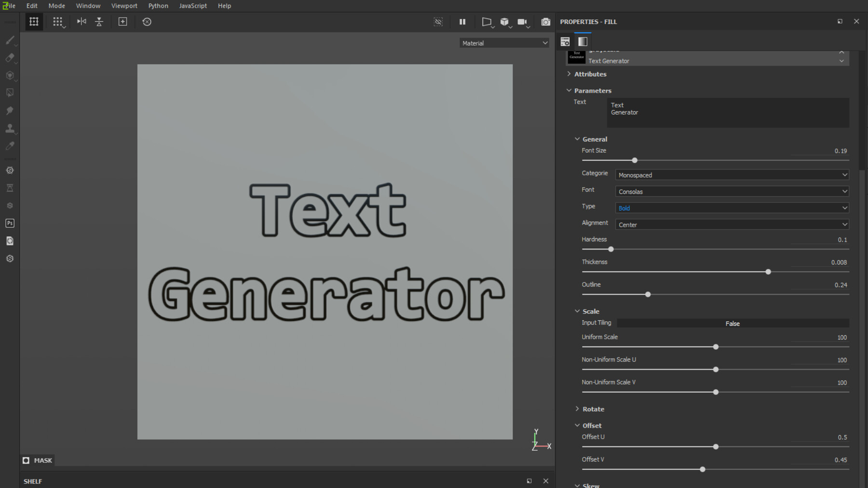The width and height of the screenshot is (868, 488).
Task: Activate the Clone Stamp tool
Action: [10, 128]
